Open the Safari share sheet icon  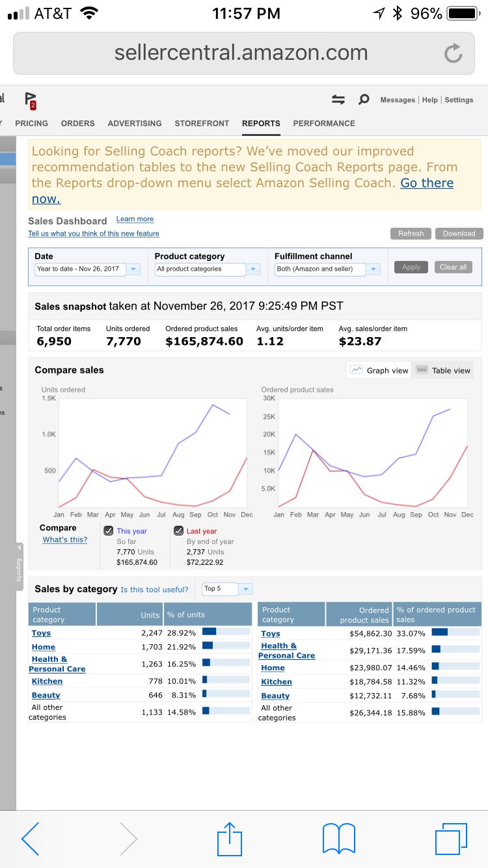tap(229, 839)
